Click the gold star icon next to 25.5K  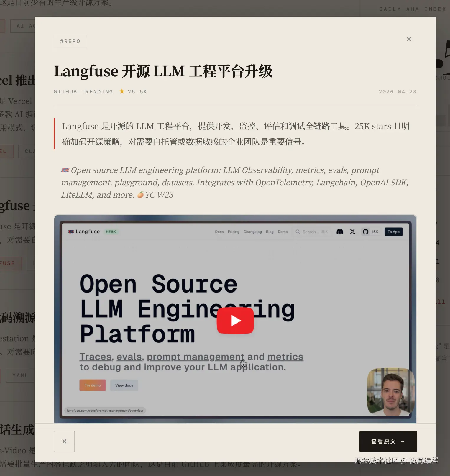point(122,91)
